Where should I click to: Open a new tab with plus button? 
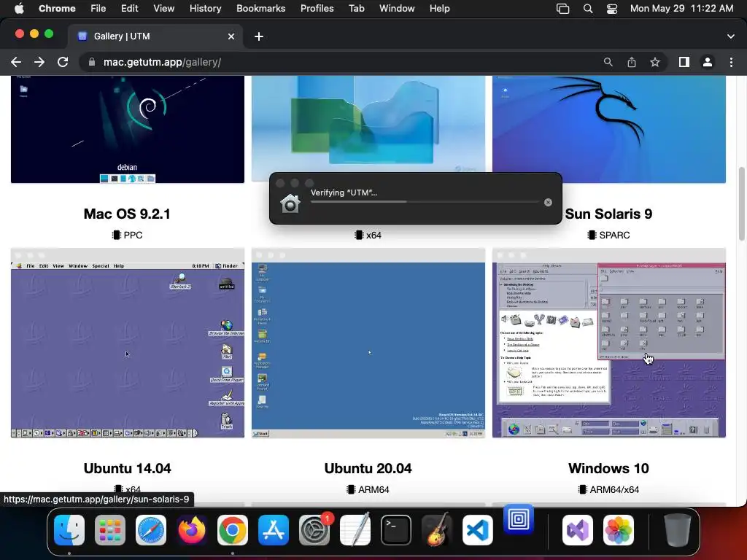point(259,36)
